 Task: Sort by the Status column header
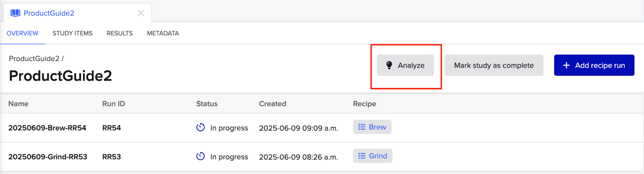coord(207,104)
